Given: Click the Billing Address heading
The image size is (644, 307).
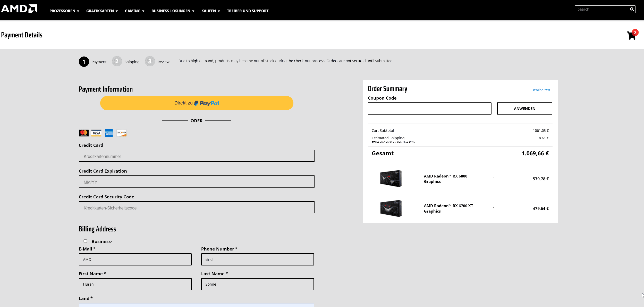Looking at the screenshot, I should click(x=97, y=229).
